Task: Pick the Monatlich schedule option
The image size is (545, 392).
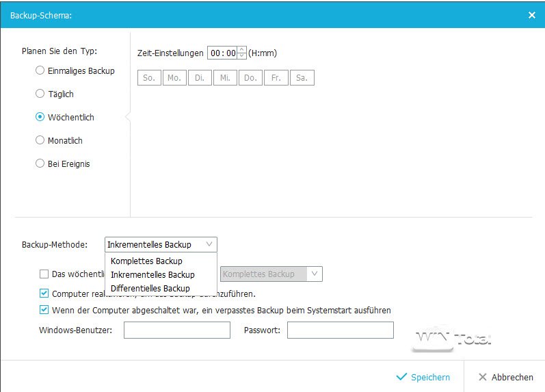Action: 40,140
